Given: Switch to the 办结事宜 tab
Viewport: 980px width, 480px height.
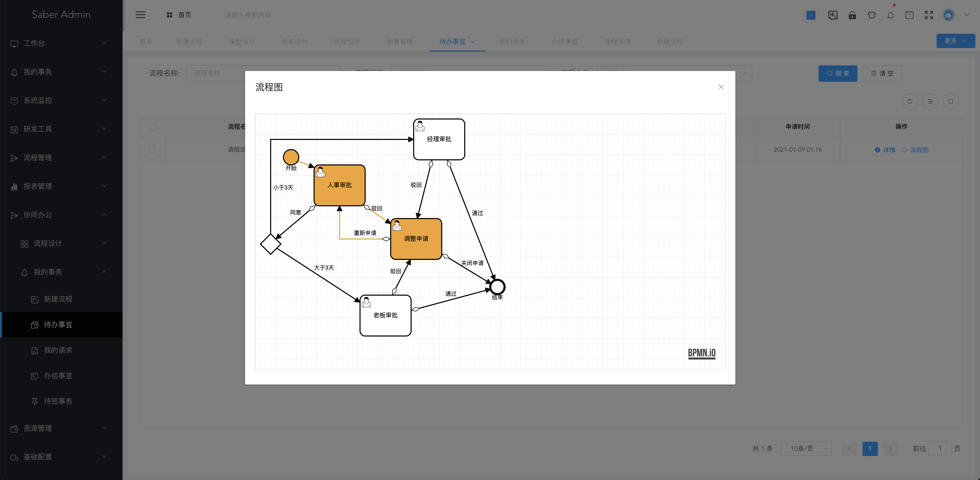Looking at the screenshot, I should point(565,41).
